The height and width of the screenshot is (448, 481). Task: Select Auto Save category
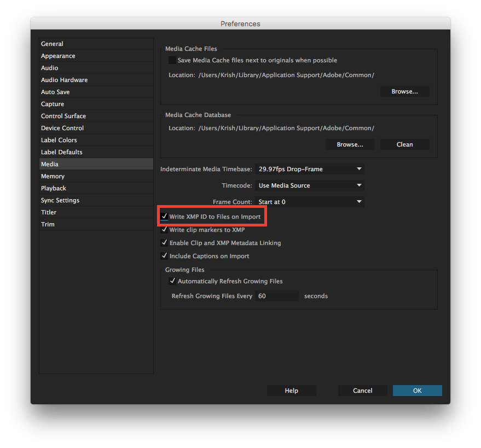click(96, 92)
